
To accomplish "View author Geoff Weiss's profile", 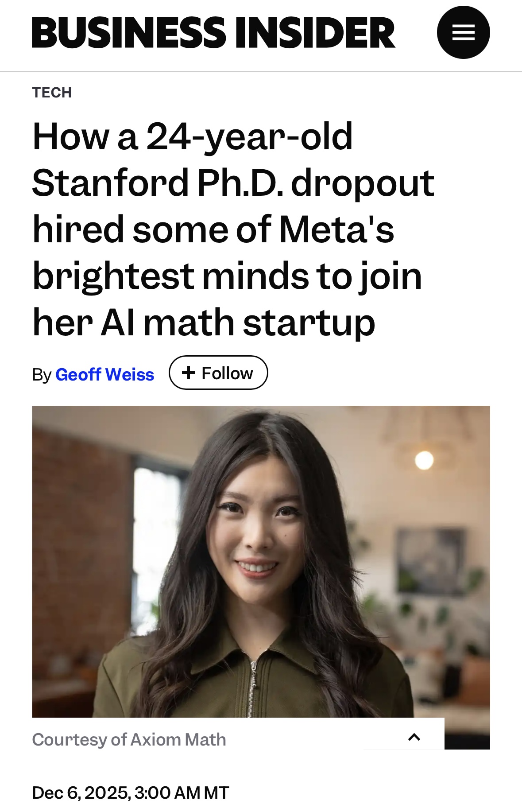I will tap(104, 375).
